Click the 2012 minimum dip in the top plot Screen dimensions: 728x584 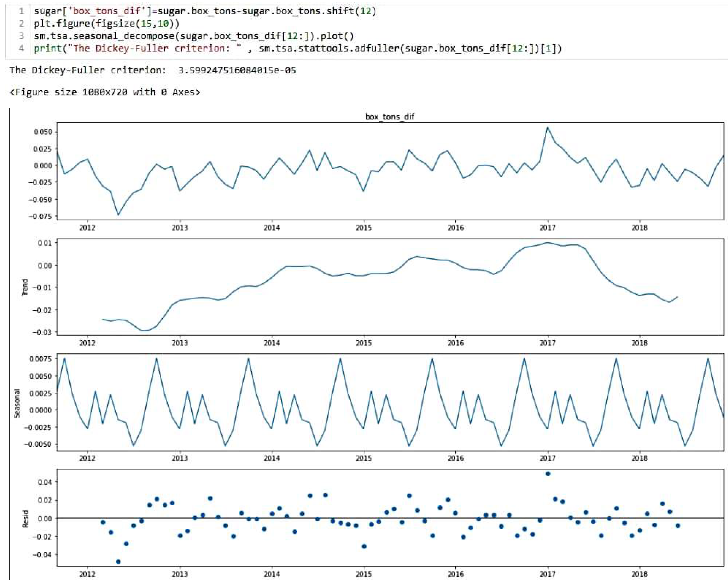(x=118, y=214)
